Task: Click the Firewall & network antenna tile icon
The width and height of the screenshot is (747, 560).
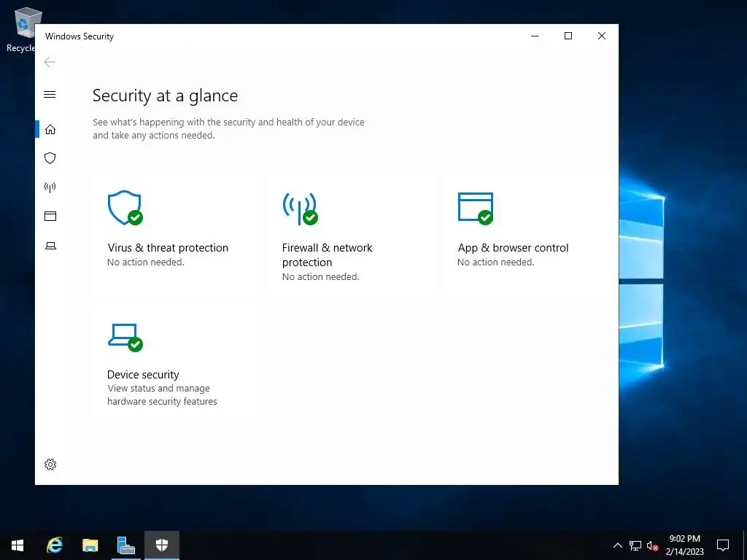Action: 300,208
